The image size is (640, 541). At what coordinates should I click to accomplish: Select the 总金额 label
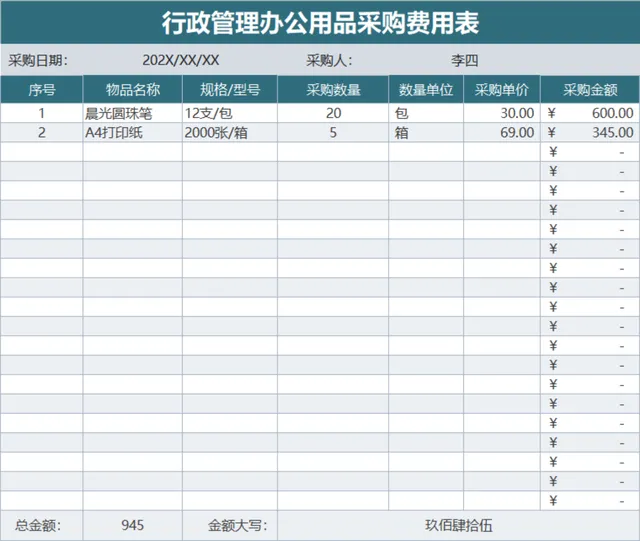(x=38, y=525)
